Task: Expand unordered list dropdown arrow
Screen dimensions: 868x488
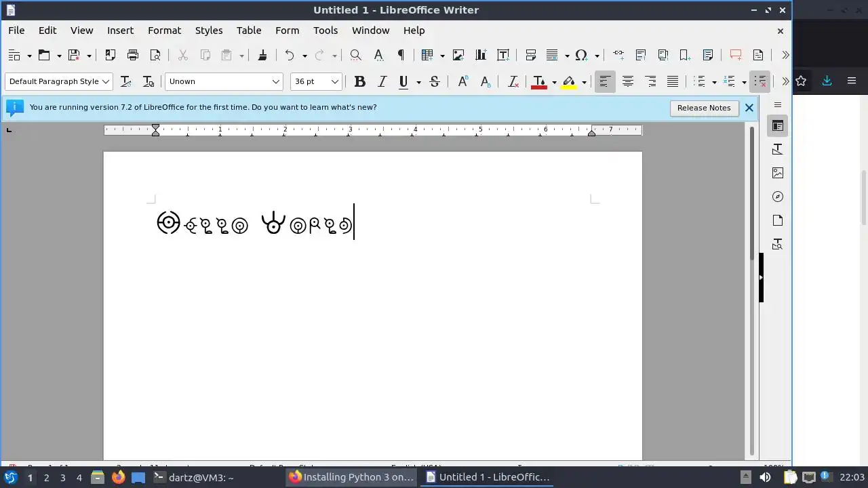Action: pos(714,82)
